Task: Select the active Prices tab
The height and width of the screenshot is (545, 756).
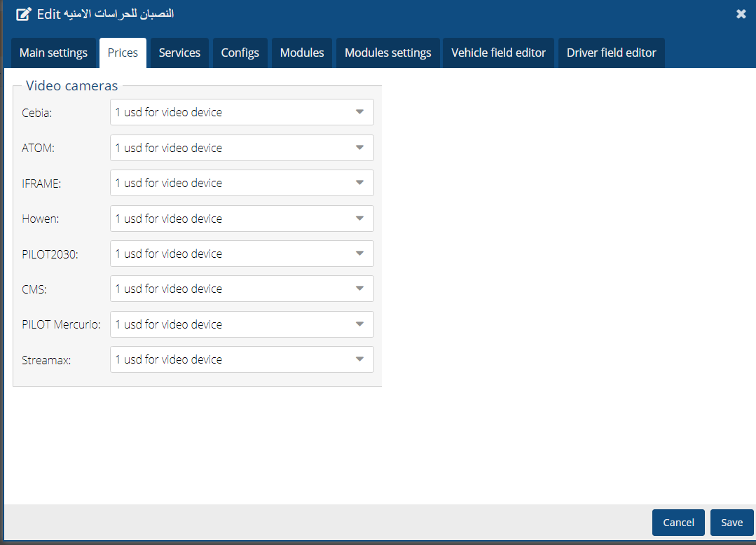Action: [123, 53]
